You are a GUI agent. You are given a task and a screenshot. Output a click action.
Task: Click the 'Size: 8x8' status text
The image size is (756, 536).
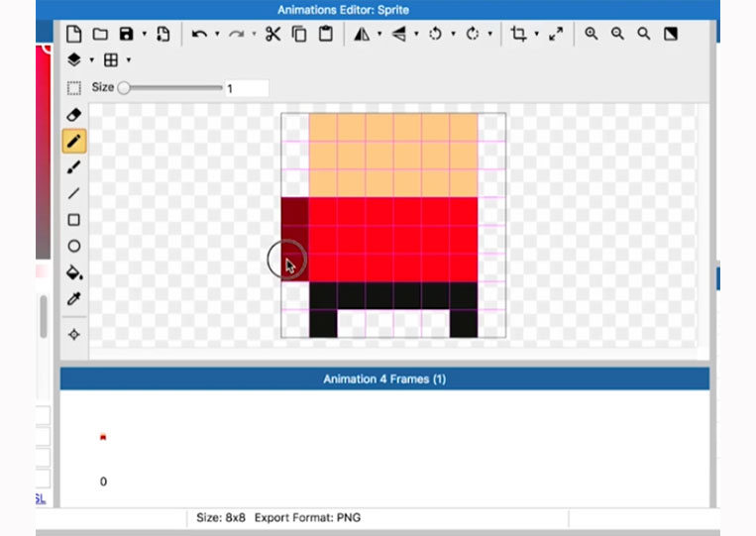(221, 518)
